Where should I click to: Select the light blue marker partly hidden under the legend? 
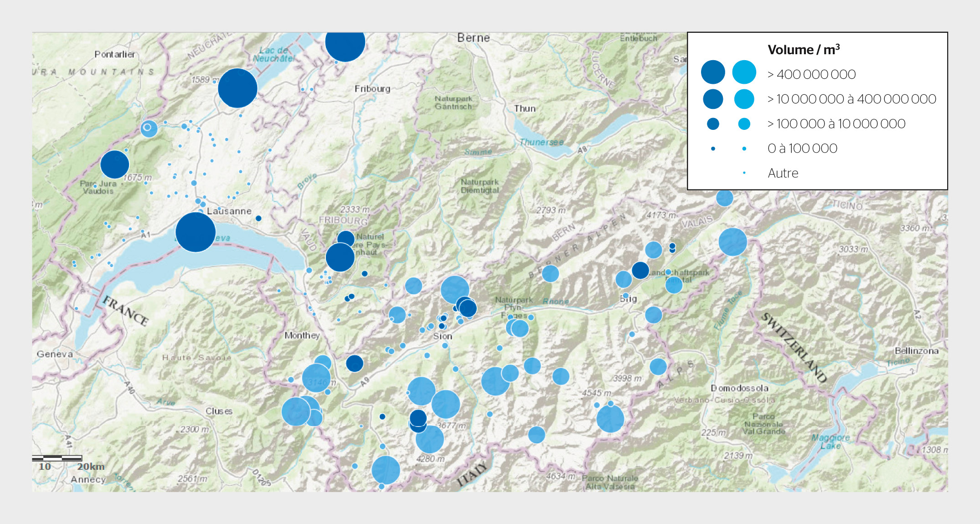pyautogui.click(x=724, y=198)
